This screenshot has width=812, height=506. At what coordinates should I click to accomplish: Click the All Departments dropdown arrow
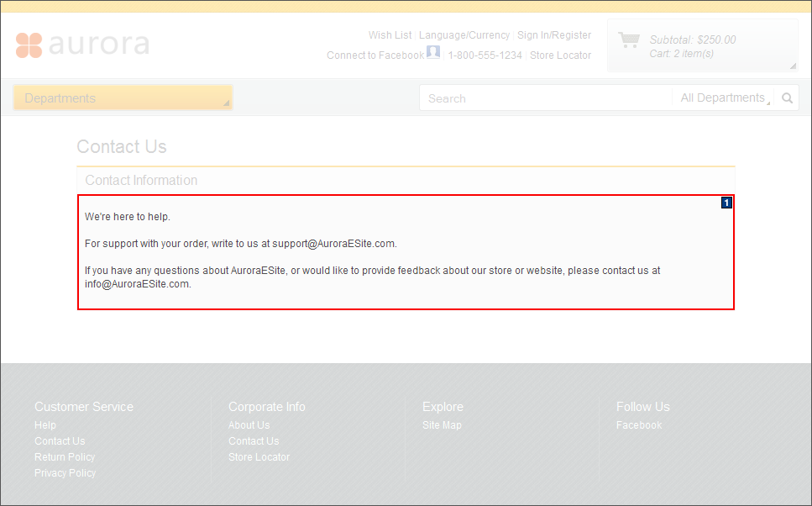coord(770,101)
